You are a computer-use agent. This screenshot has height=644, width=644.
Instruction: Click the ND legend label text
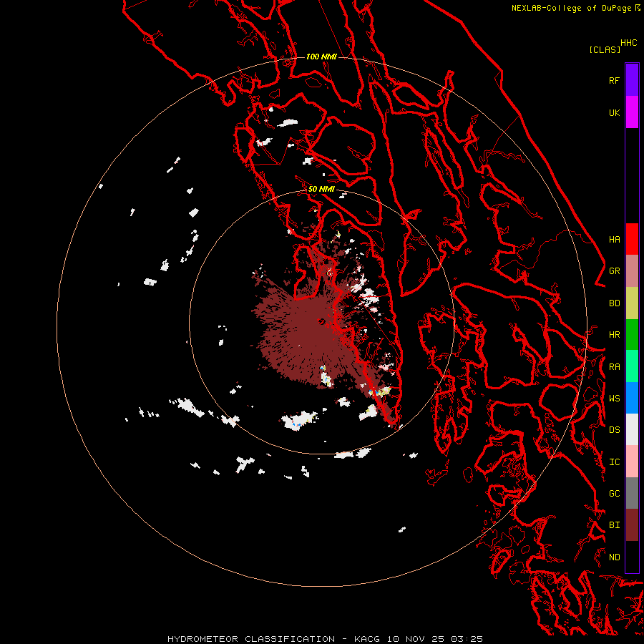point(615,557)
